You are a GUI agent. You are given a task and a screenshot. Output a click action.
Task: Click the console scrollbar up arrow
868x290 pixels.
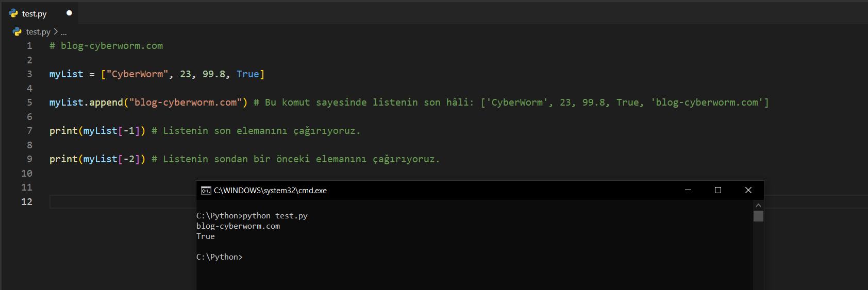[x=758, y=206]
